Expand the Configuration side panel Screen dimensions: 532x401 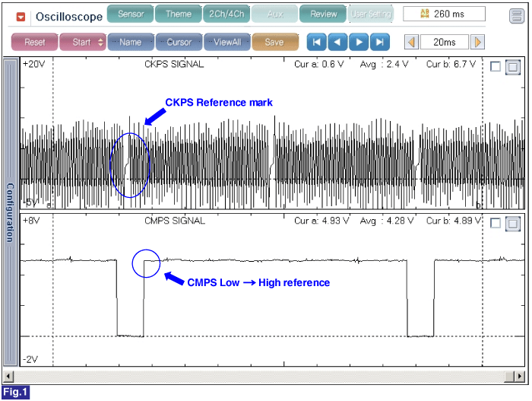10,212
